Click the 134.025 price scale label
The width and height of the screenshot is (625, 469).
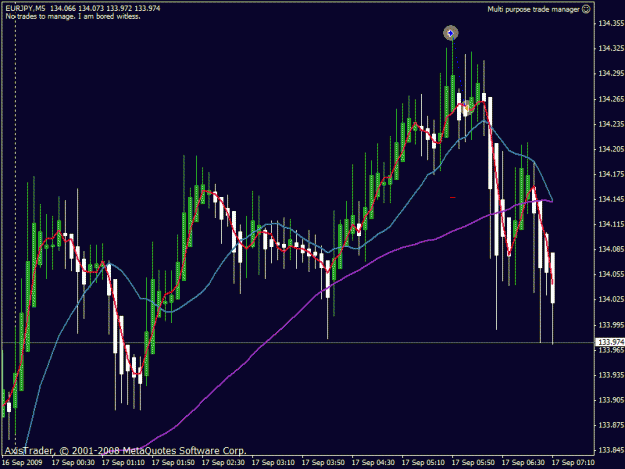(611, 299)
